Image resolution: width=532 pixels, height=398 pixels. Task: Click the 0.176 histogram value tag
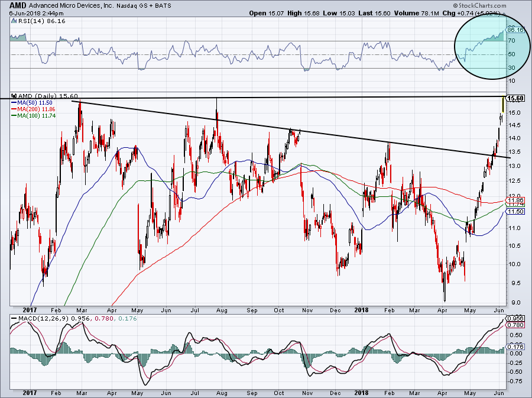pos(515,347)
